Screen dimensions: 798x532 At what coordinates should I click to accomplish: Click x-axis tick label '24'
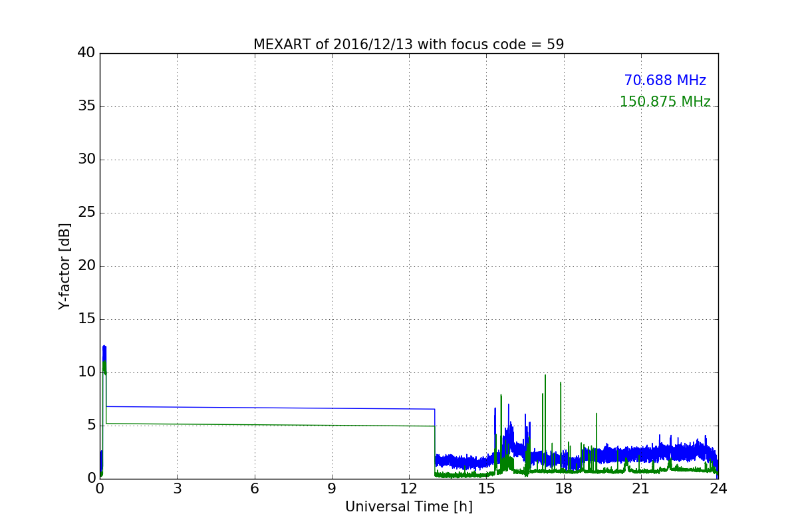click(718, 489)
